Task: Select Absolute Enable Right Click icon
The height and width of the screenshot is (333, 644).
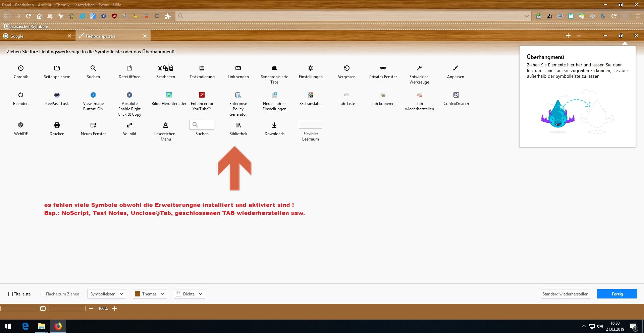Action: [x=129, y=95]
